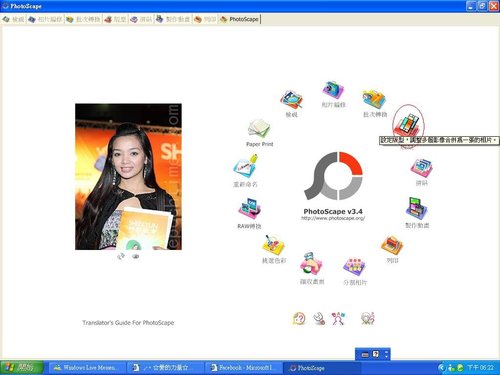Screen dimensions: 500x375
Task: Launch the 製作動畫 animated GIF circle icon
Action: click(x=417, y=208)
